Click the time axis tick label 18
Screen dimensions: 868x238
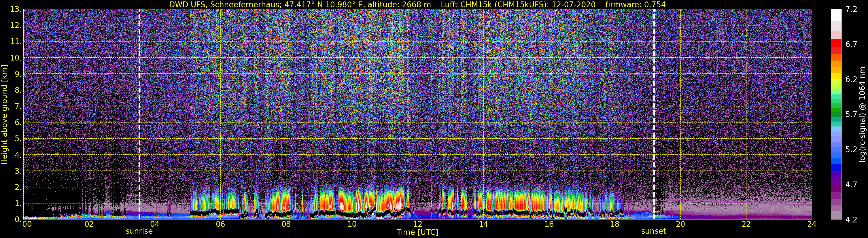click(614, 224)
